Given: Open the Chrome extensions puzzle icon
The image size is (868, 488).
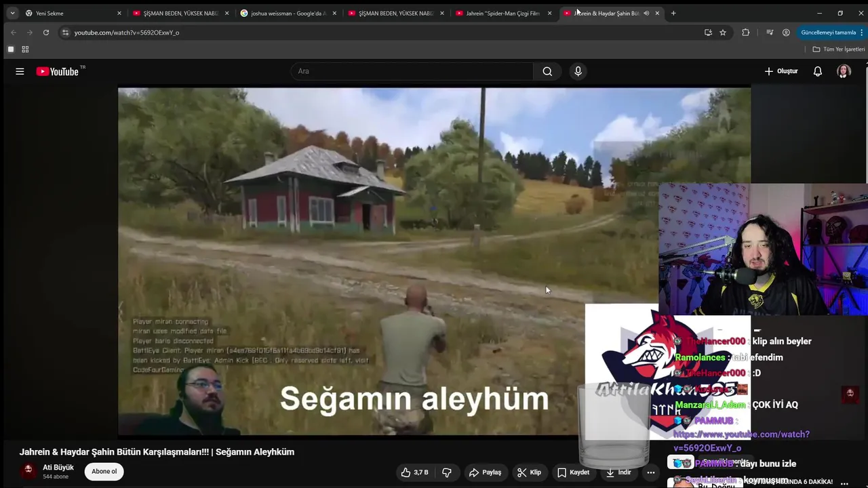Looking at the screenshot, I should coord(746,33).
